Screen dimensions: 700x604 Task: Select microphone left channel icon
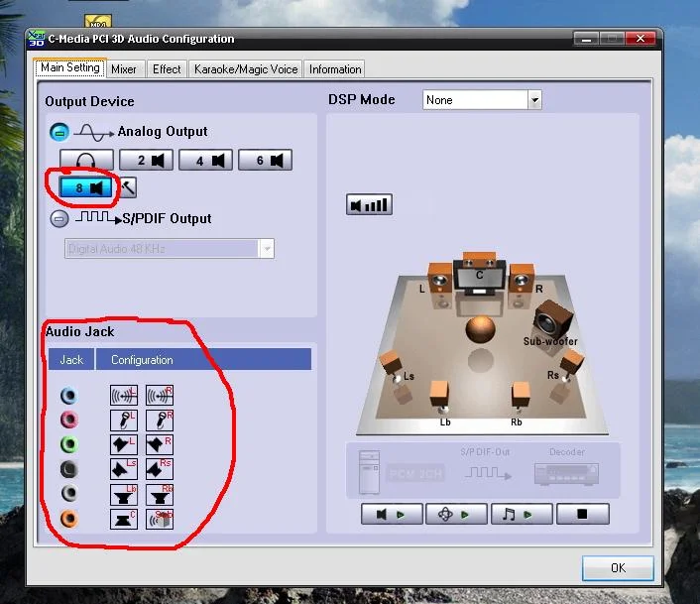pyautogui.click(x=124, y=421)
